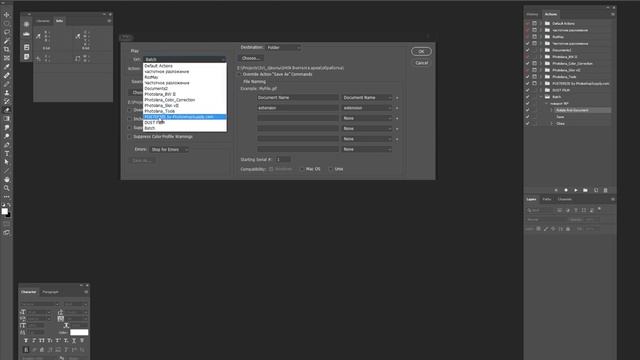Image resolution: width=640 pixels, height=360 pixels.
Task: Select the Pen tool
Action: point(7,145)
